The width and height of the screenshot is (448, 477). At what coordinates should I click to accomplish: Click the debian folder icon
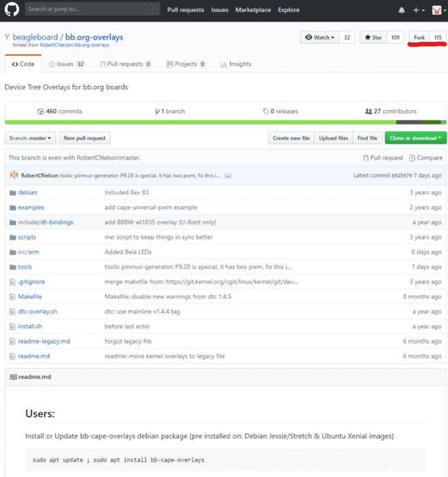(x=13, y=193)
